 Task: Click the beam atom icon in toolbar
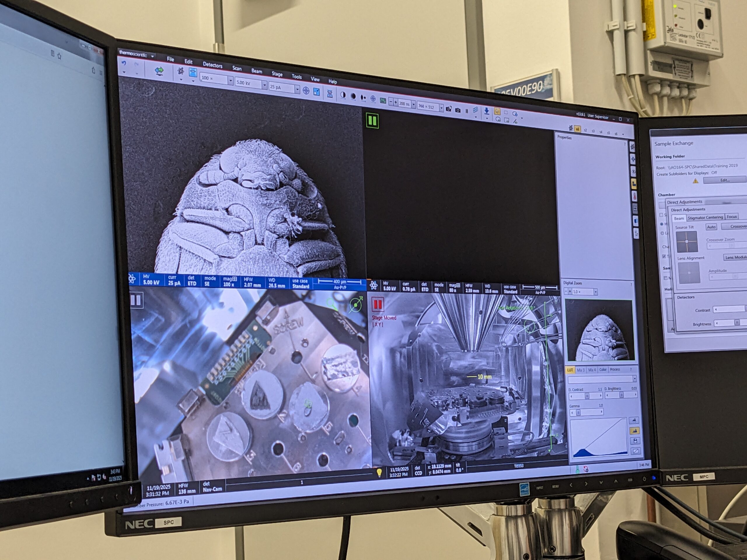[x=181, y=71]
